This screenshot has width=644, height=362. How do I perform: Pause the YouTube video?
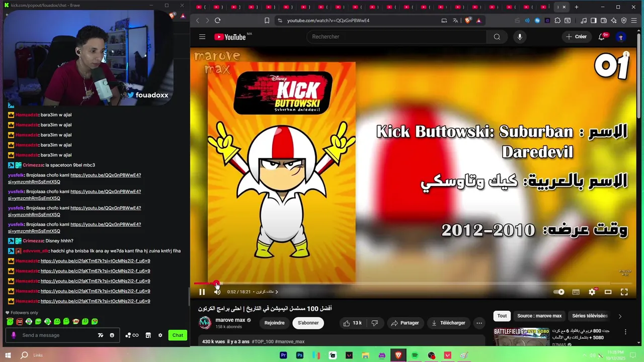click(202, 292)
